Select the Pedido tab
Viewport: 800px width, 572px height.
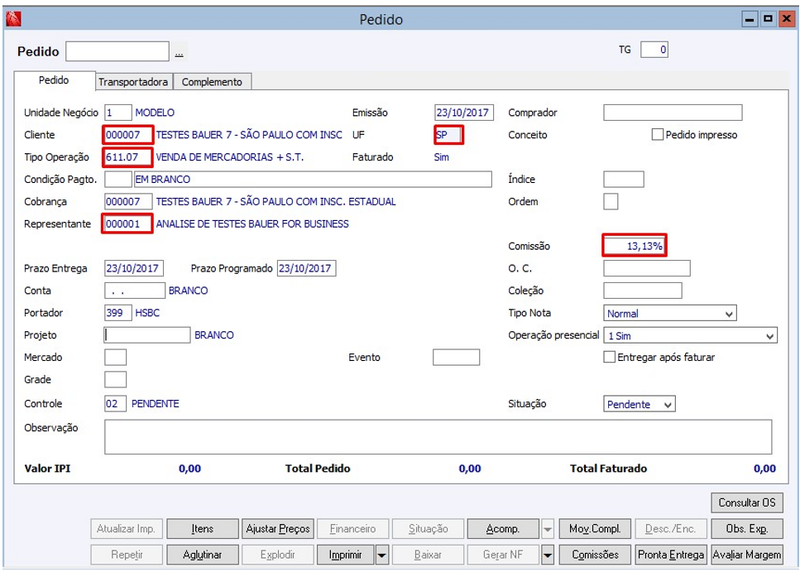click(x=54, y=81)
